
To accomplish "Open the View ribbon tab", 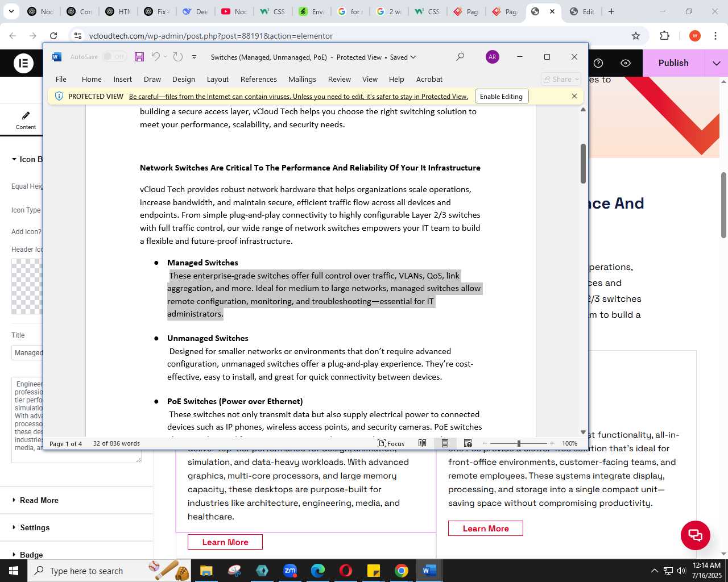I will coord(370,79).
